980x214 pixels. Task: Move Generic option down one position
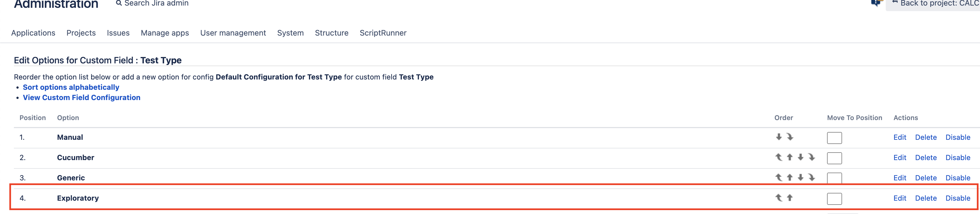pyautogui.click(x=800, y=177)
